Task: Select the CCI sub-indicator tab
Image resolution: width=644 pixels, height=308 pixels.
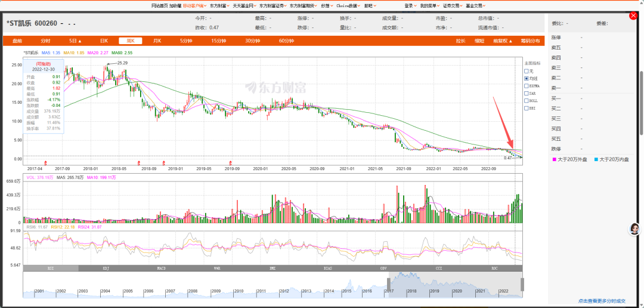Action: pyautogui.click(x=439, y=268)
